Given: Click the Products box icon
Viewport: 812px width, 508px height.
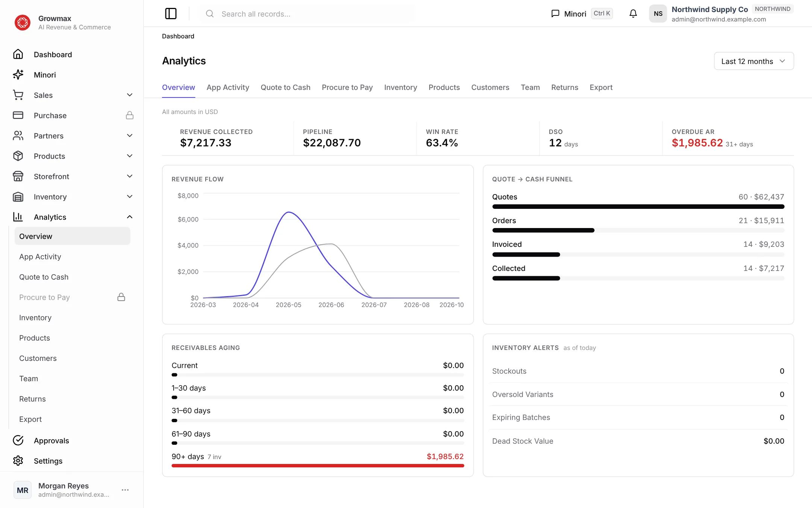Looking at the screenshot, I should point(18,156).
